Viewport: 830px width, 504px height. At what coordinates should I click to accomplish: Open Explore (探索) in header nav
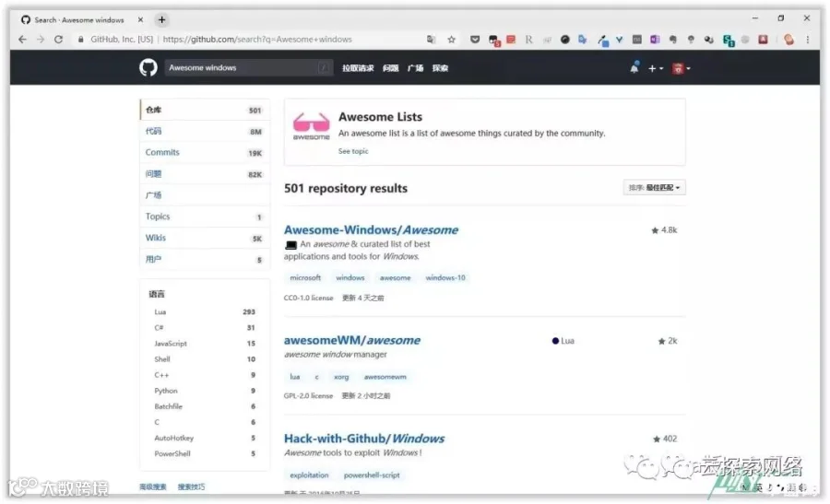tap(440, 67)
